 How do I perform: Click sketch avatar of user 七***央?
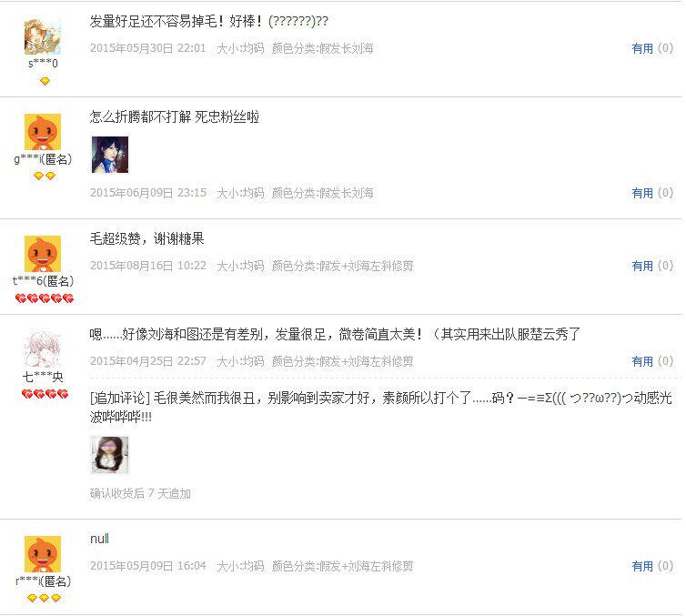pyautogui.click(x=43, y=349)
